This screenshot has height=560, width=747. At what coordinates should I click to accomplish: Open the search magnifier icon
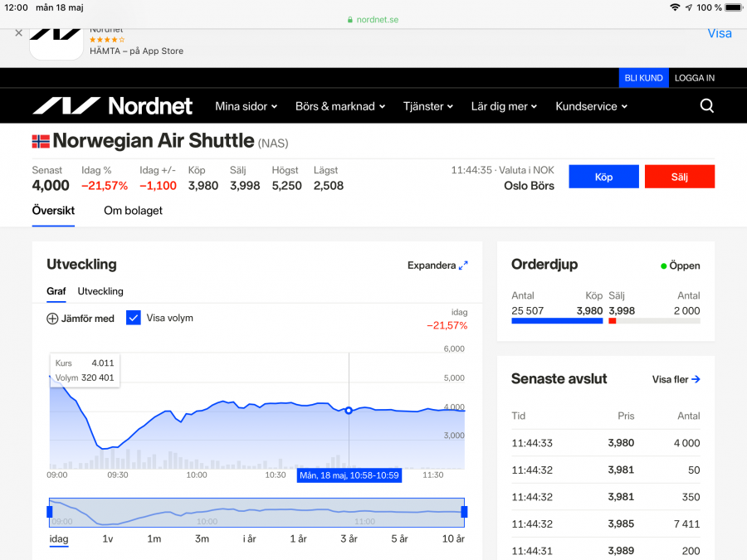coord(706,106)
